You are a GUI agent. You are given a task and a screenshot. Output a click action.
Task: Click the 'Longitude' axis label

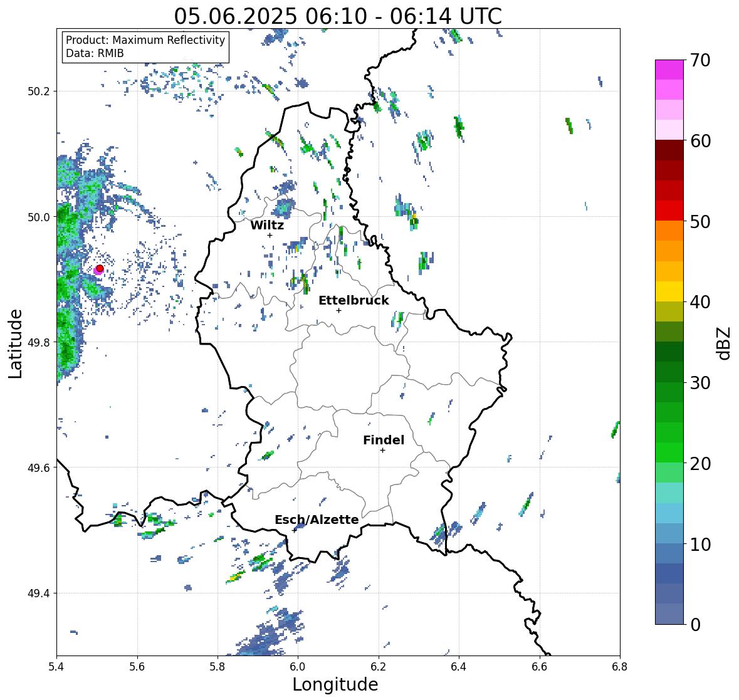tap(335, 684)
